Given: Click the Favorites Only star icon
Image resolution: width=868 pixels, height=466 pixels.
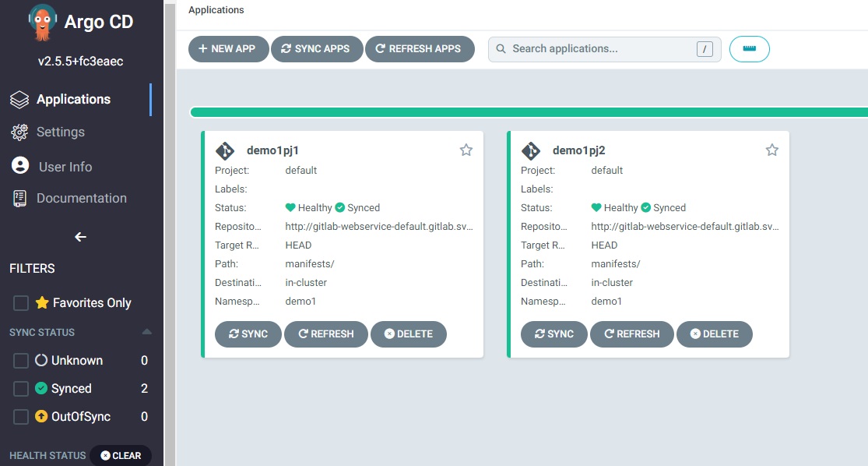Looking at the screenshot, I should (x=42, y=302).
